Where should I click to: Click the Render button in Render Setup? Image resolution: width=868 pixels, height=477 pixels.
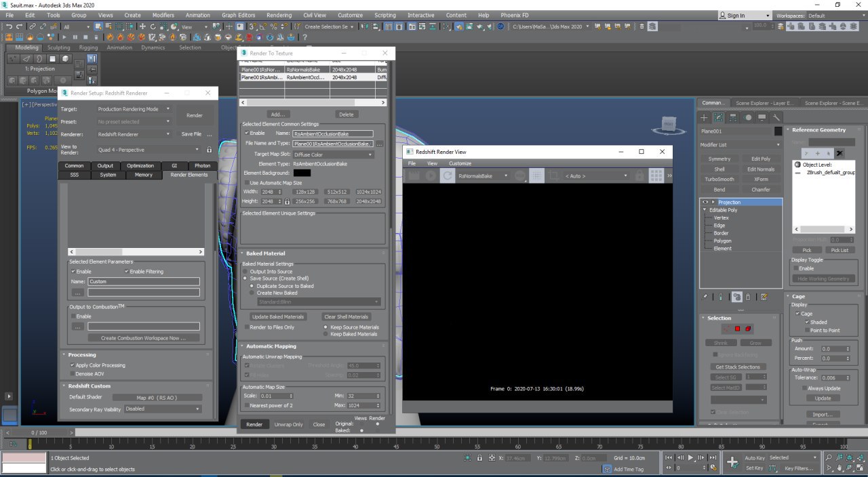(195, 115)
